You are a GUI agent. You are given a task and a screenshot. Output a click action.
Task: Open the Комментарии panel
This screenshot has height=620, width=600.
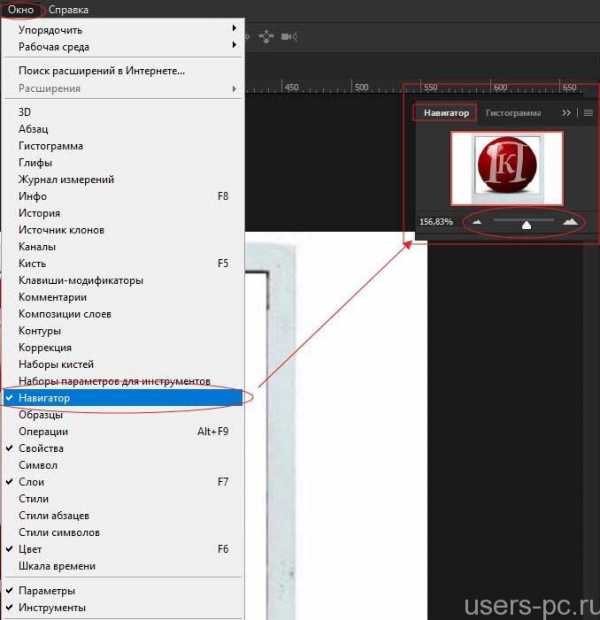click(123, 297)
